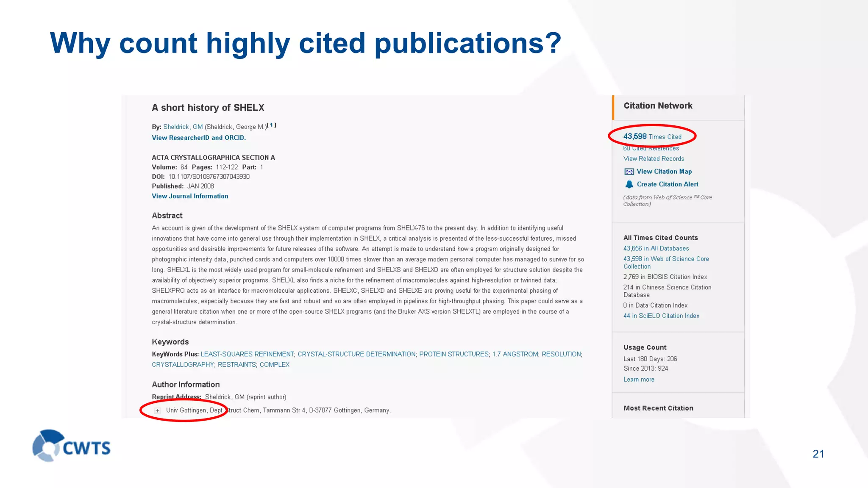The width and height of the screenshot is (868, 488).
Task: Open 43,656 in All Databases link
Action: click(x=656, y=248)
